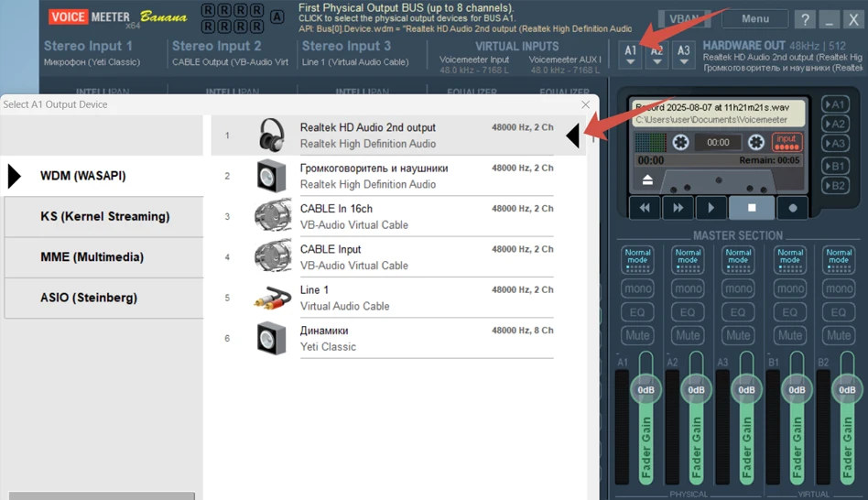Toggle EQ on the B1 master bus
The width and height of the screenshot is (868, 500).
click(x=789, y=312)
